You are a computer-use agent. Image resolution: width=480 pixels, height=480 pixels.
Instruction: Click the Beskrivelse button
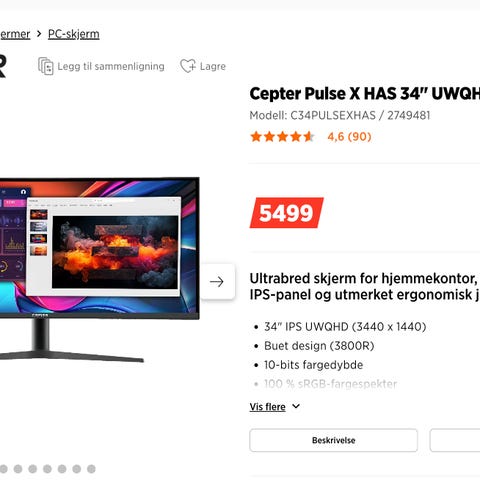point(333,440)
